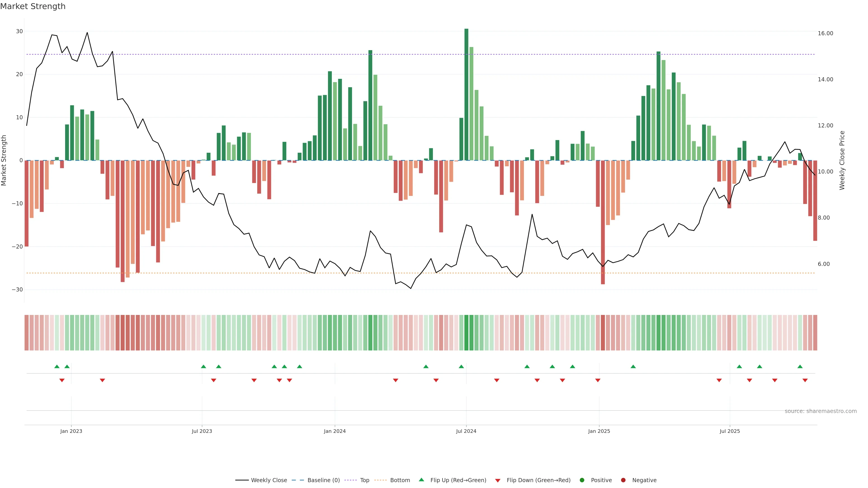Click the green Positive legend dot
This screenshot has height=488, width=868.
coord(582,480)
